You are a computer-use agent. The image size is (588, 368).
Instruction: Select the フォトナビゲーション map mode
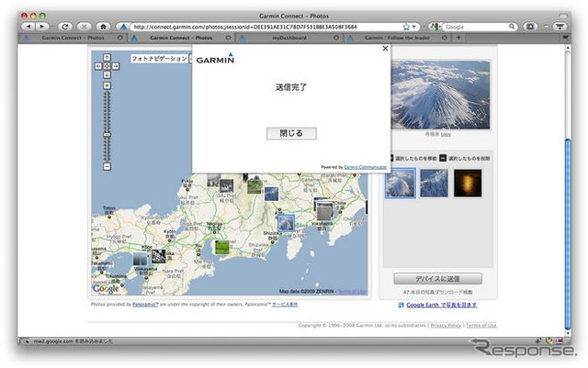pos(159,59)
